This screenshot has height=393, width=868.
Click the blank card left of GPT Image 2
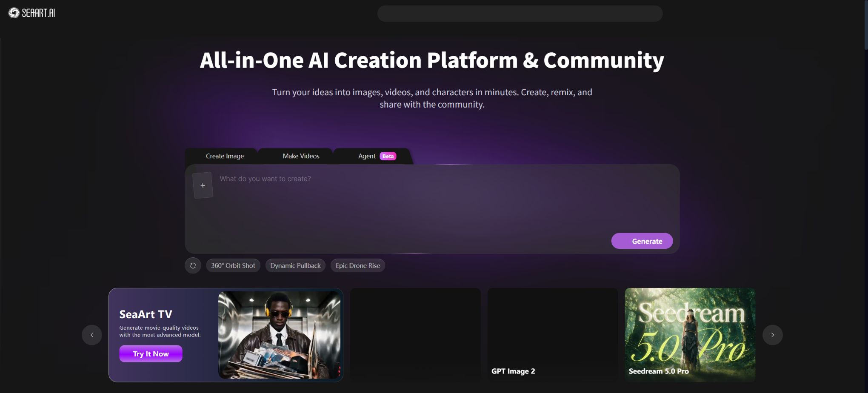click(415, 335)
